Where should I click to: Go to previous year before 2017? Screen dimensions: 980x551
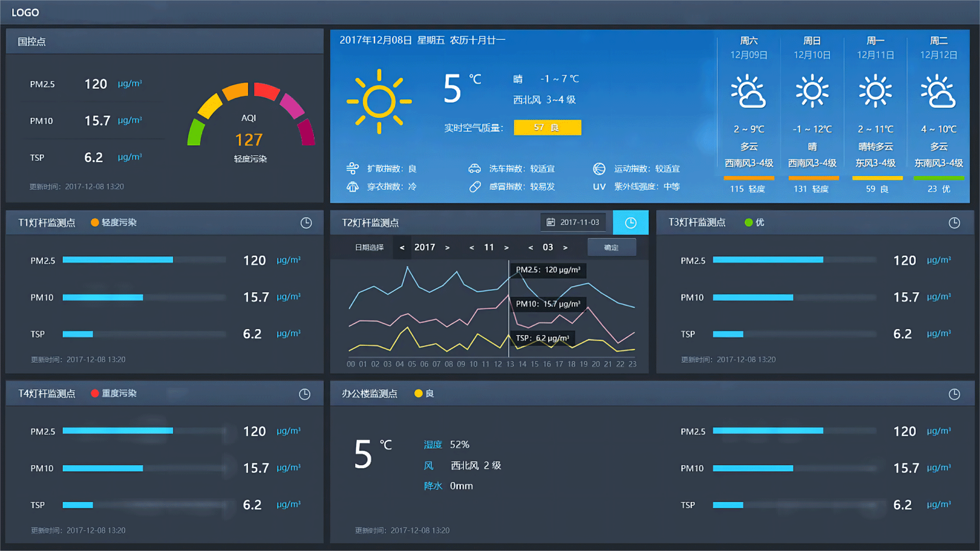click(402, 248)
